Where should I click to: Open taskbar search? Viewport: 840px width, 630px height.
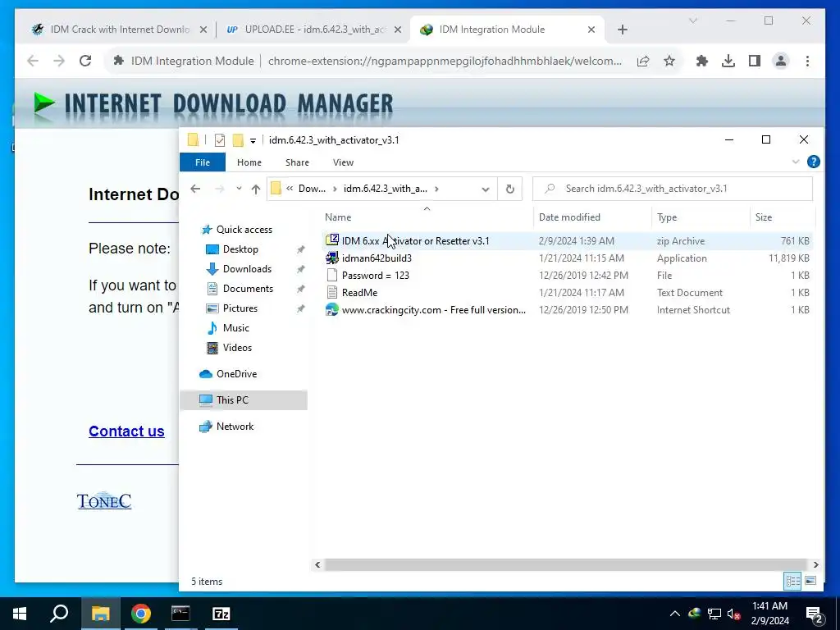point(59,614)
